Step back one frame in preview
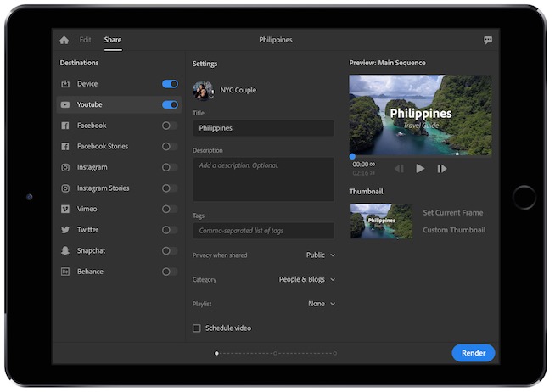 [399, 169]
